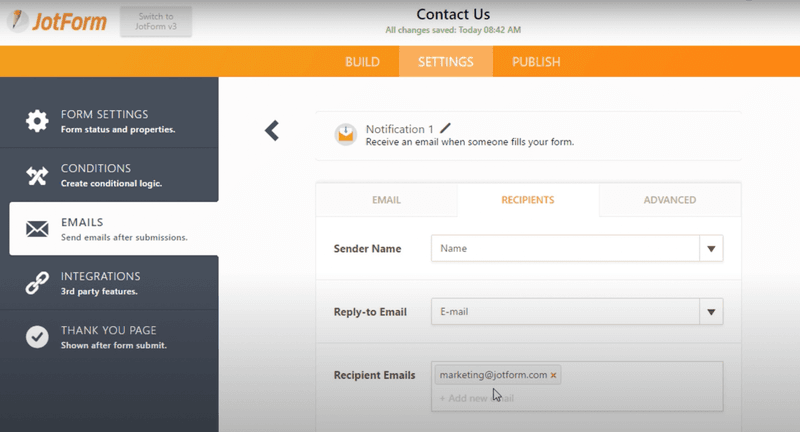
Task: Switch to the EMAIL tab
Action: point(386,200)
